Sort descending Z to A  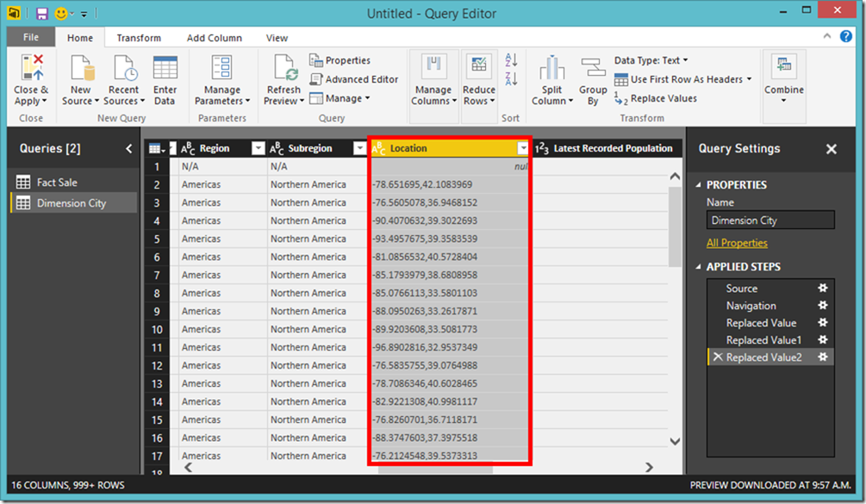pos(511,78)
